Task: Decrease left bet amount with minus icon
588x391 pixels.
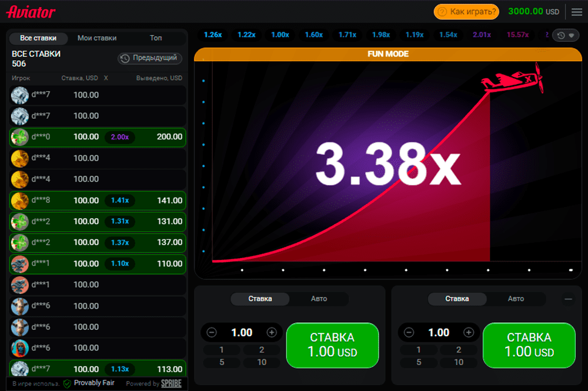Action: 212,333
